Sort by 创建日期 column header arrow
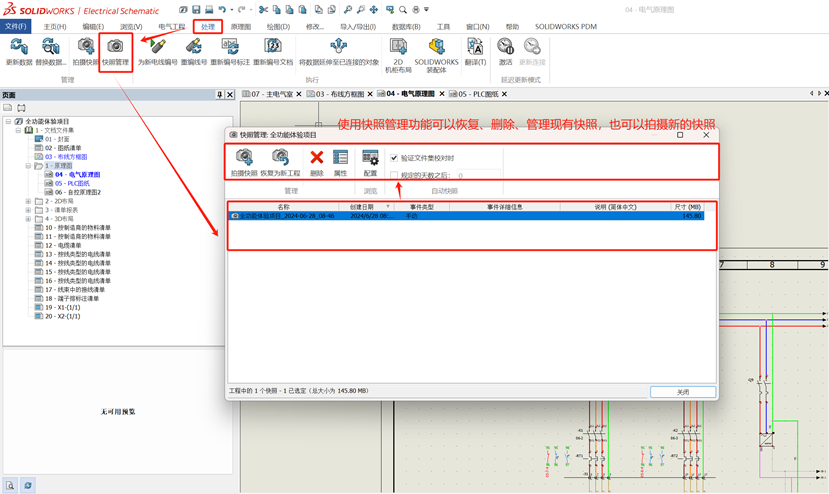Viewport: 829px width, 494px height. (x=388, y=206)
